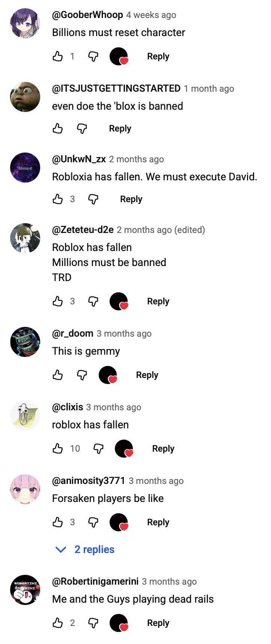The image size is (271, 644).
Task: Open @clixis profile picture
Action: click(25, 416)
